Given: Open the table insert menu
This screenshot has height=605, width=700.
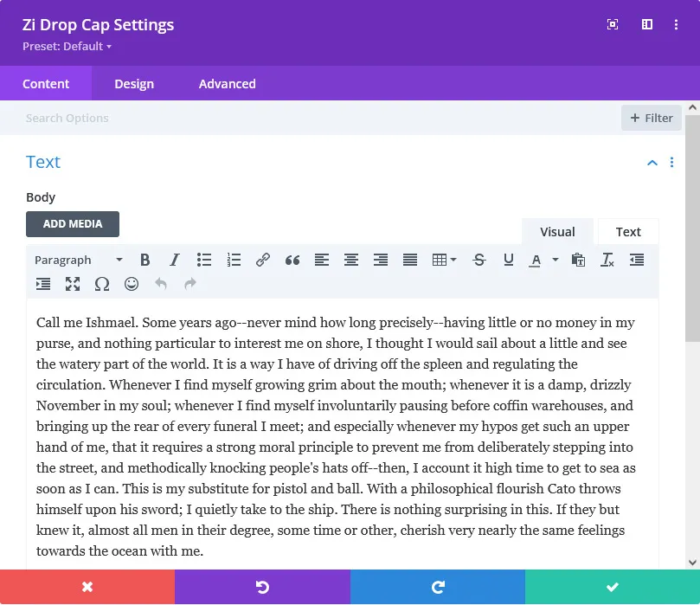Looking at the screenshot, I should (444, 260).
